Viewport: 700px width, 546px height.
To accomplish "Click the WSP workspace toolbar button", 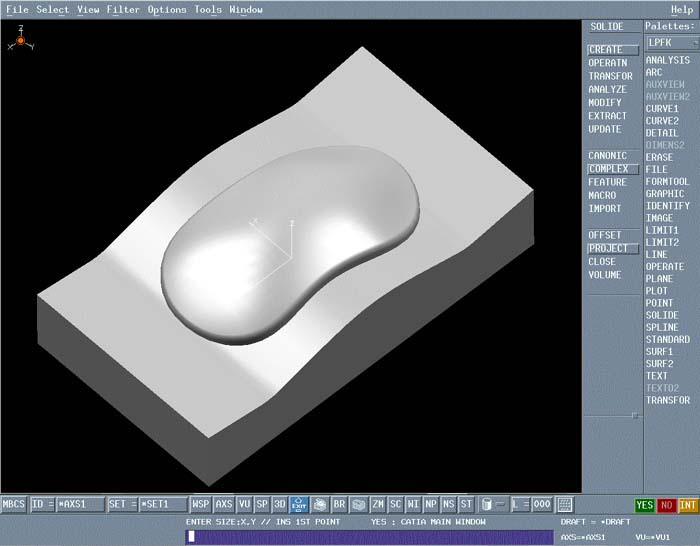I will 201,505.
